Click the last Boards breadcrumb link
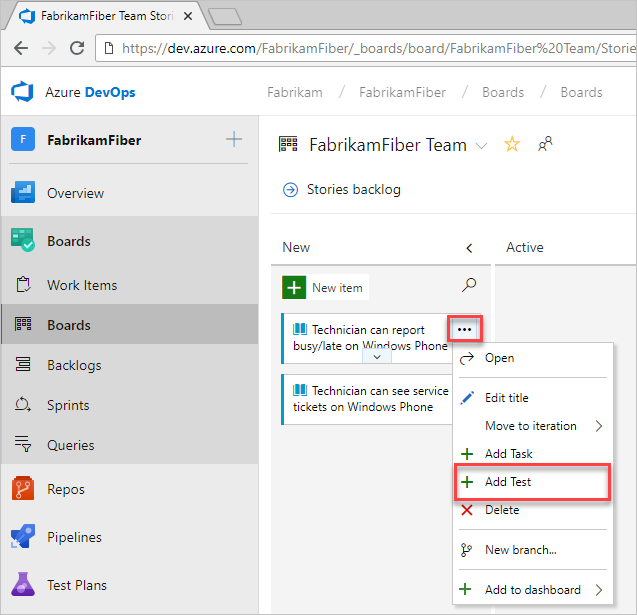The image size is (637, 615). pos(581,92)
